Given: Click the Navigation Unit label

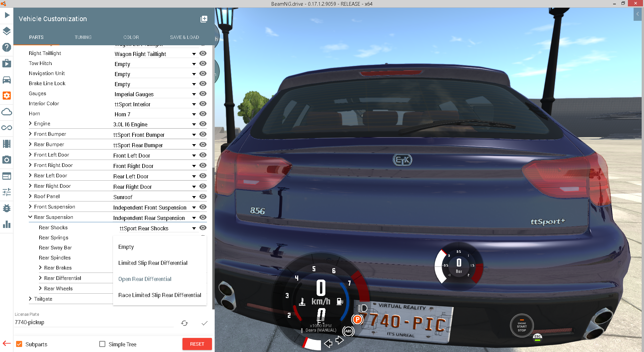Looking at the screenshot, I should pyautogui.click(x=47, y=73).
